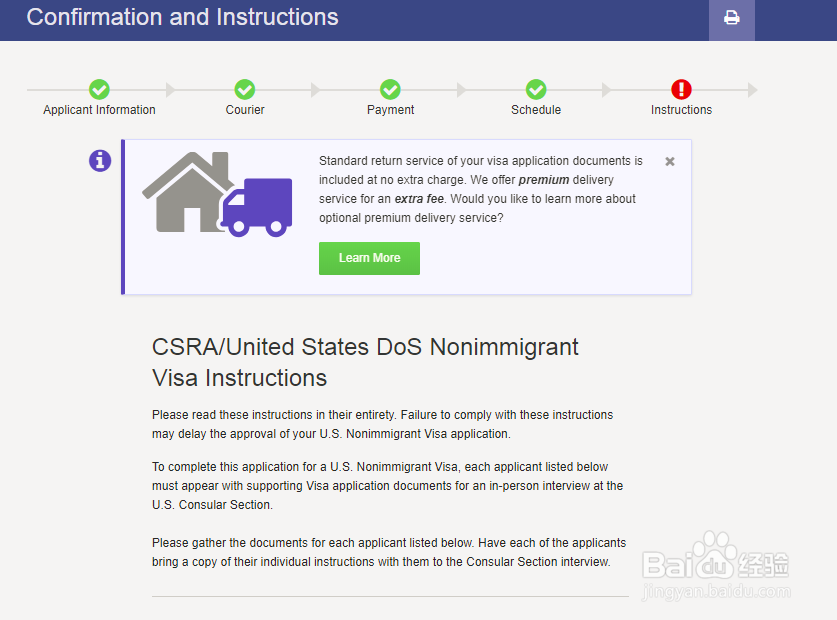The image size is (837, 620).
Task: Click the printer icon in header
Action: pyautogui.click(x=732, y=18)
